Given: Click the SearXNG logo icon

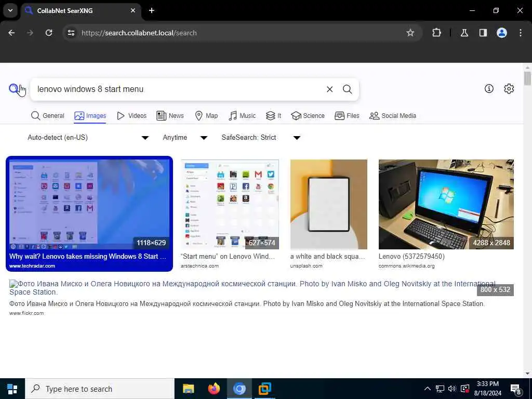Looking at the screenshot, I should click(x=13, y=89).
